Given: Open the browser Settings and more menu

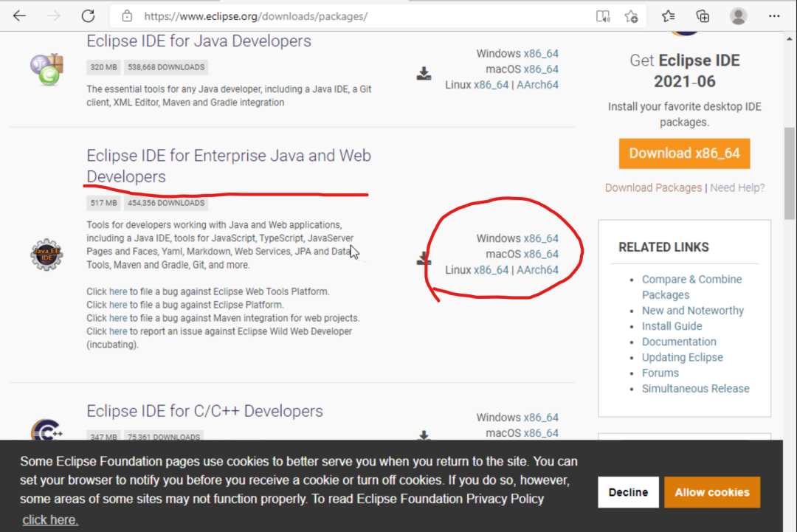Looking at the screenshot, I should [x=774, y=16].
